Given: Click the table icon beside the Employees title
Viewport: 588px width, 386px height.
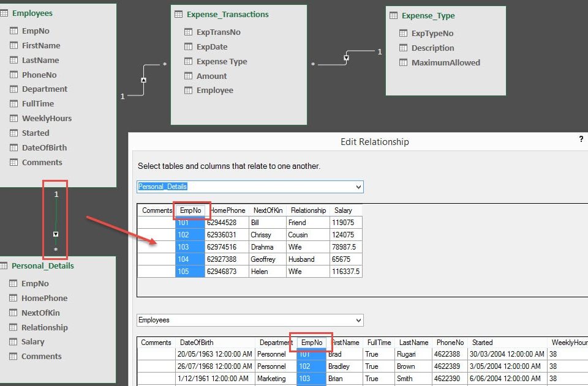Looking at the screenshot, I should coord(4,13).
